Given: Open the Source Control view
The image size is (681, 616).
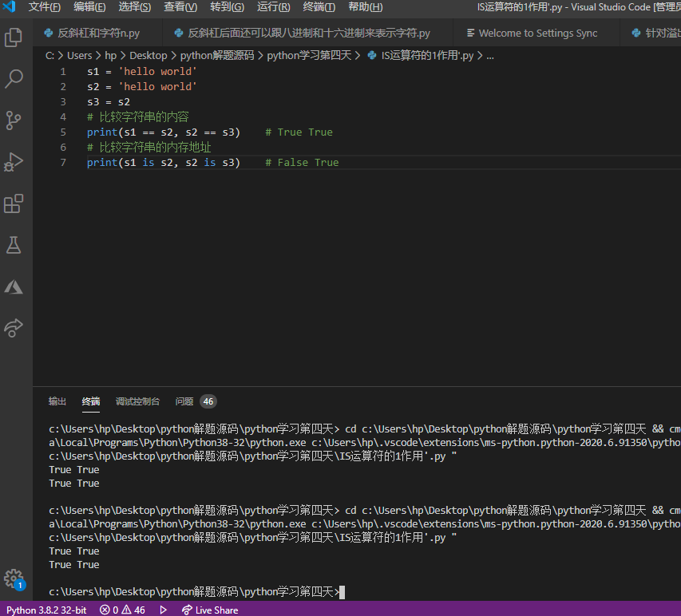Looking at the screenshot, I should click(x=14, y=120).
